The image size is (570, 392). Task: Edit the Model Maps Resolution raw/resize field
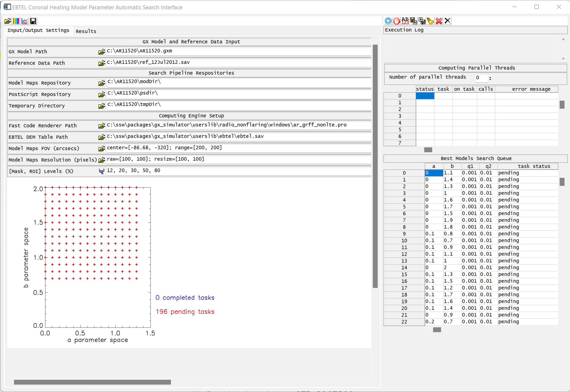click(239, 159)
